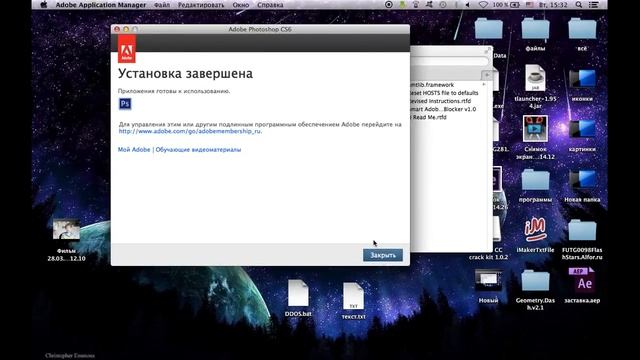
Task: Click the plus button in the Finder window
Action: point(487,75)
